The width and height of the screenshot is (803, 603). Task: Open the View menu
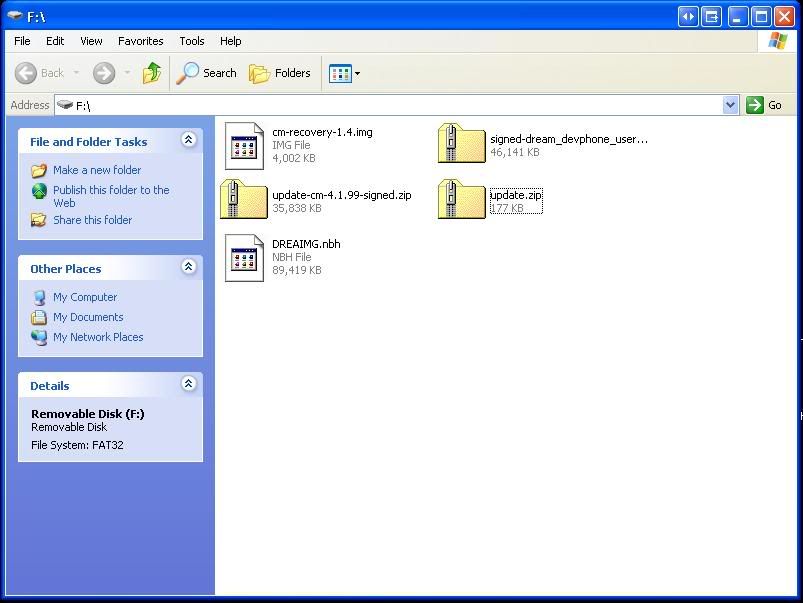coord(91,41)
